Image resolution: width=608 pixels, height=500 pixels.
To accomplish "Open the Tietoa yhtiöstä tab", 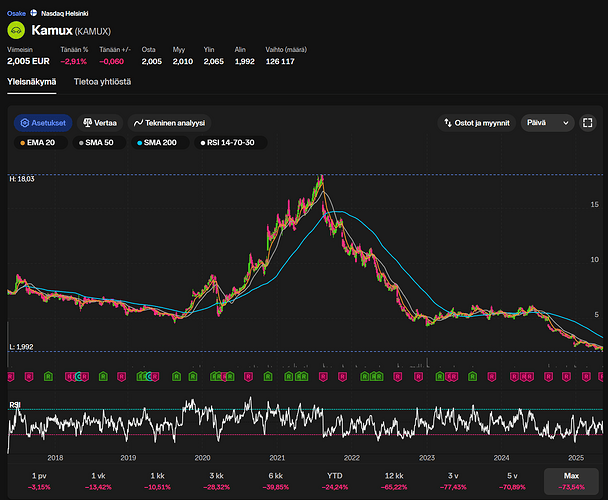I will pyautogui.click(x=102, y=82).
